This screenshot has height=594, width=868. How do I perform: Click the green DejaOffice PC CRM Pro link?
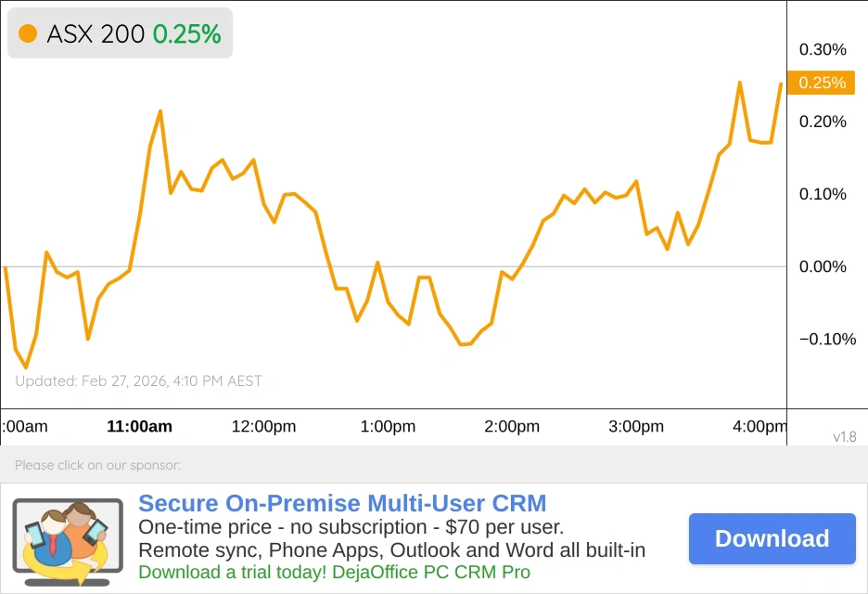click(334, 572)
